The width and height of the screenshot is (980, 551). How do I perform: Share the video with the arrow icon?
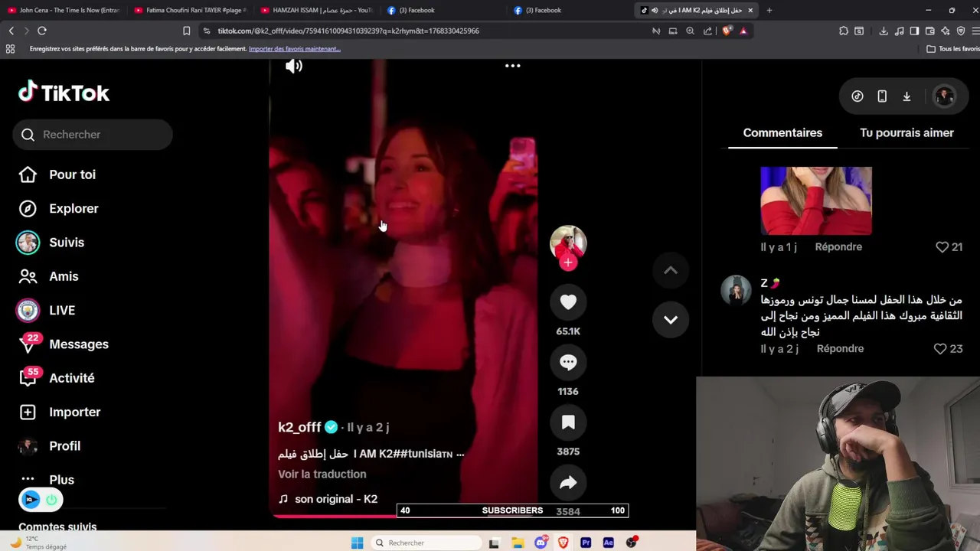pos(568,483)
